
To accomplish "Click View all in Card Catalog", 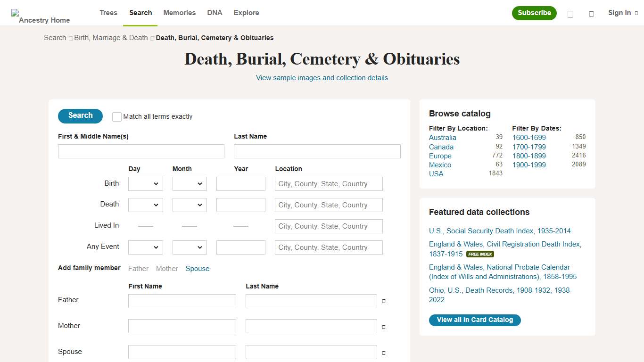I will click(x=475, y=320).
